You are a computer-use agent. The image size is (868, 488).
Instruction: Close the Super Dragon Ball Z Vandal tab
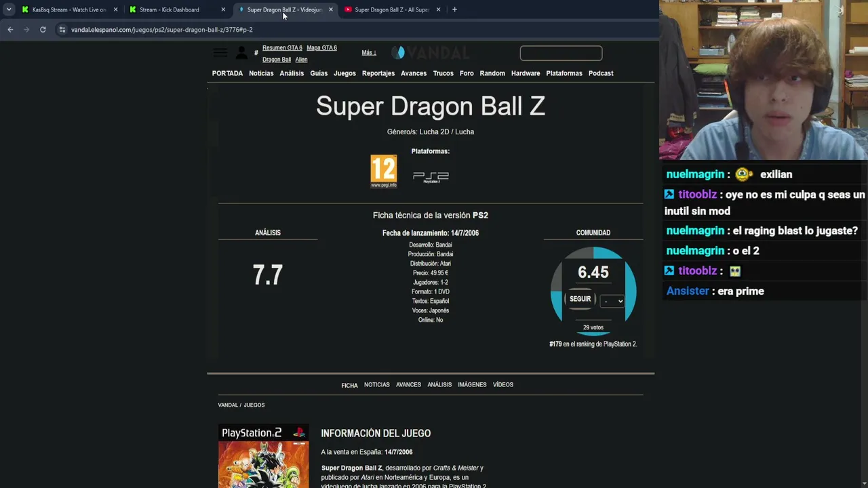[x=330, y=9]
